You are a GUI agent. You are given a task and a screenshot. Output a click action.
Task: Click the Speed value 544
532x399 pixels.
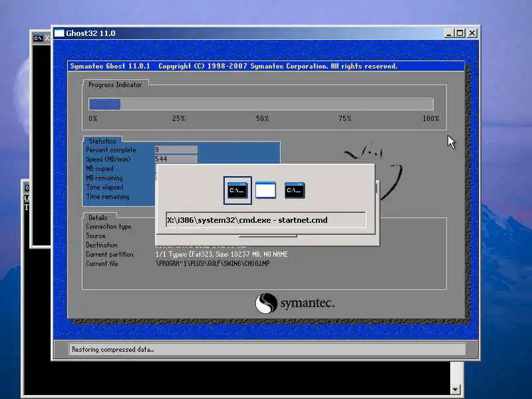(x=176, y=159)
